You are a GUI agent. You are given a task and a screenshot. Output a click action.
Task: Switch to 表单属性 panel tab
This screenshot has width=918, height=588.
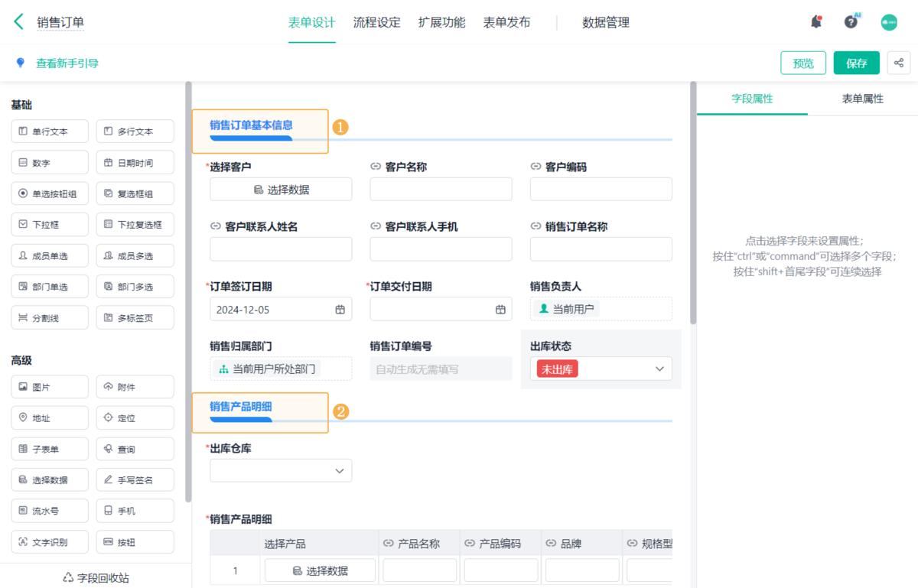(x=863, y=99)
